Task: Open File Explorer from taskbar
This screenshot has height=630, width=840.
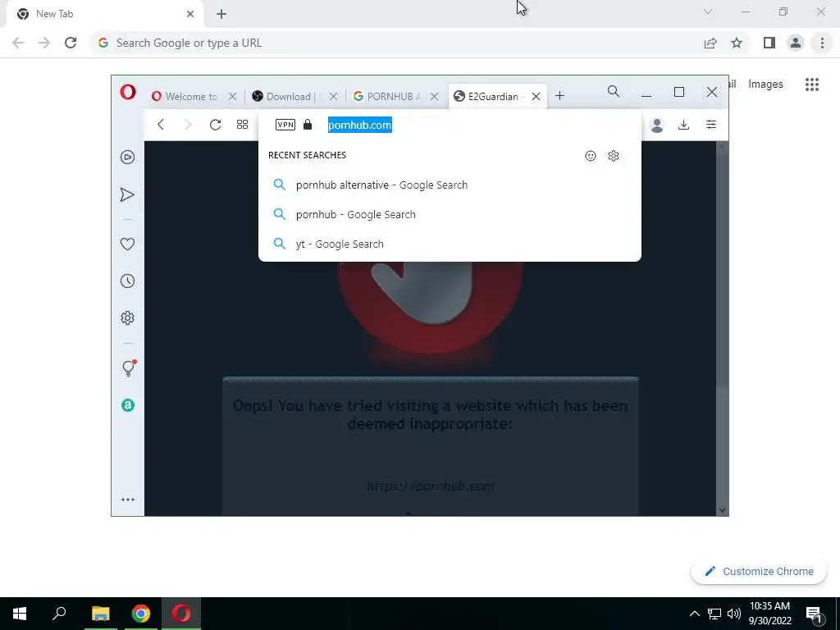Action: click(x=101, y=614)
